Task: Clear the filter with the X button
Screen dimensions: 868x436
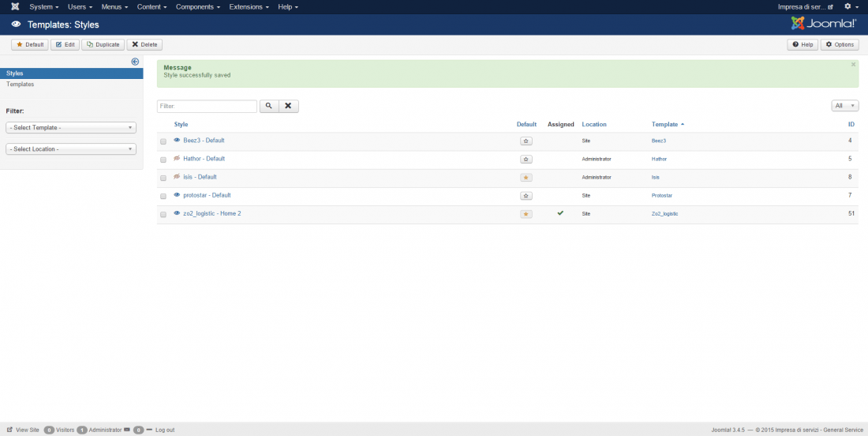Action: tap(288, 106)
